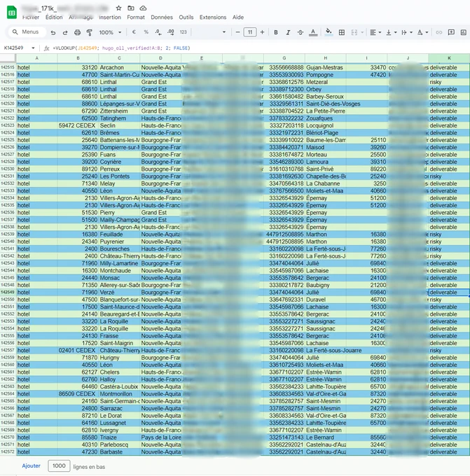470x476 pixels.
Task: Open the fill color picker
Action: (x=329, y=32)
